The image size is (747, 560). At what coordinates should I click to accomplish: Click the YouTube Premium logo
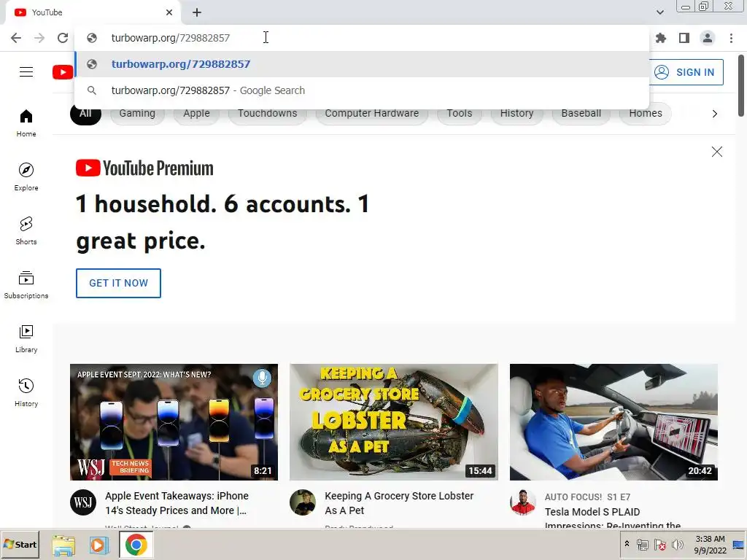click(x=145, y=168)
